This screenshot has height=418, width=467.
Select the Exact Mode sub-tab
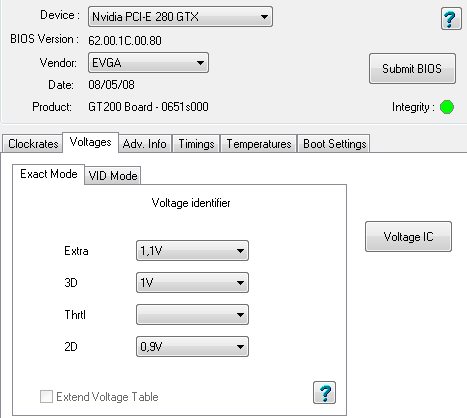pos(49,174)
